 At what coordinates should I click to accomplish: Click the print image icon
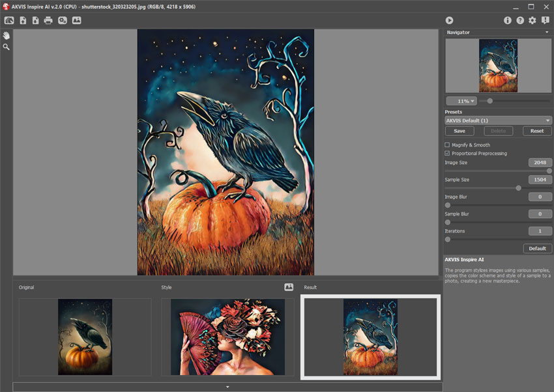click(48, 20)
